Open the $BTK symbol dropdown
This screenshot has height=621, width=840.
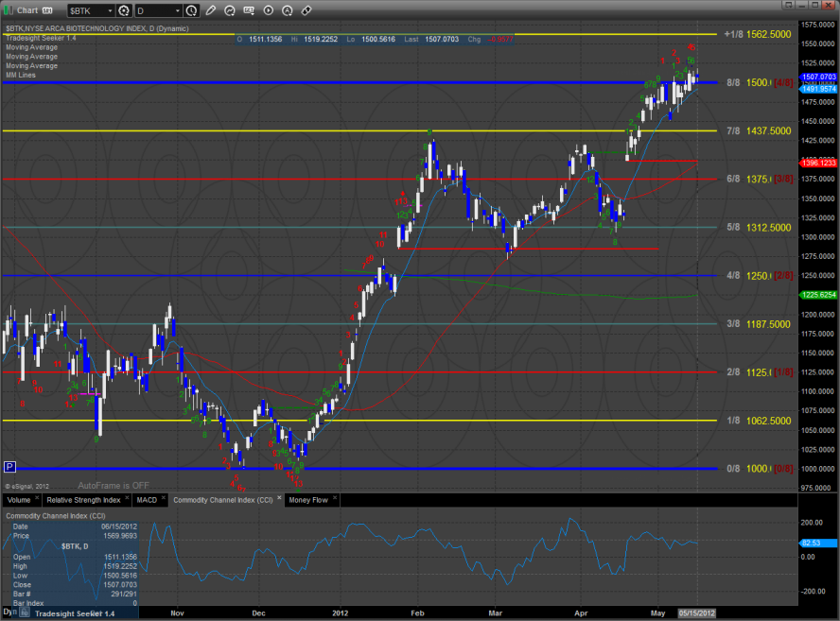click(109, 10)
